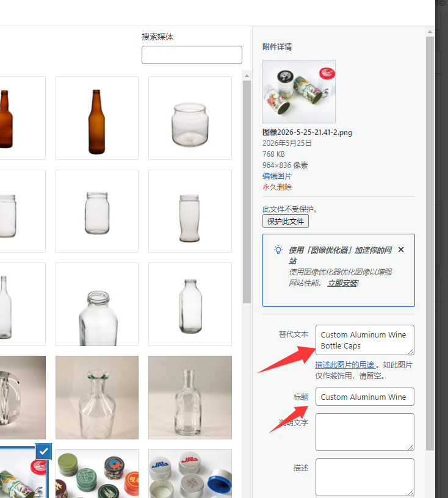Click the 768 KB file size text

(273, 154)
